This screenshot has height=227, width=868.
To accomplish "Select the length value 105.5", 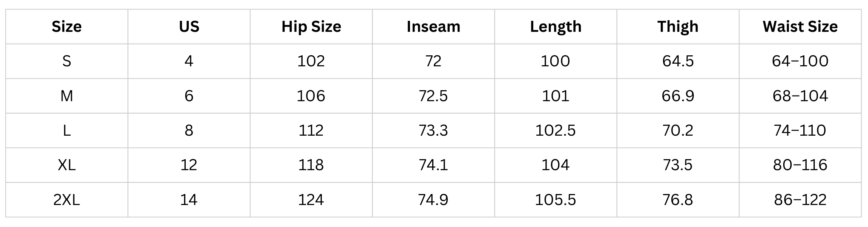I will pyautogui.click(x=556, y=200).
